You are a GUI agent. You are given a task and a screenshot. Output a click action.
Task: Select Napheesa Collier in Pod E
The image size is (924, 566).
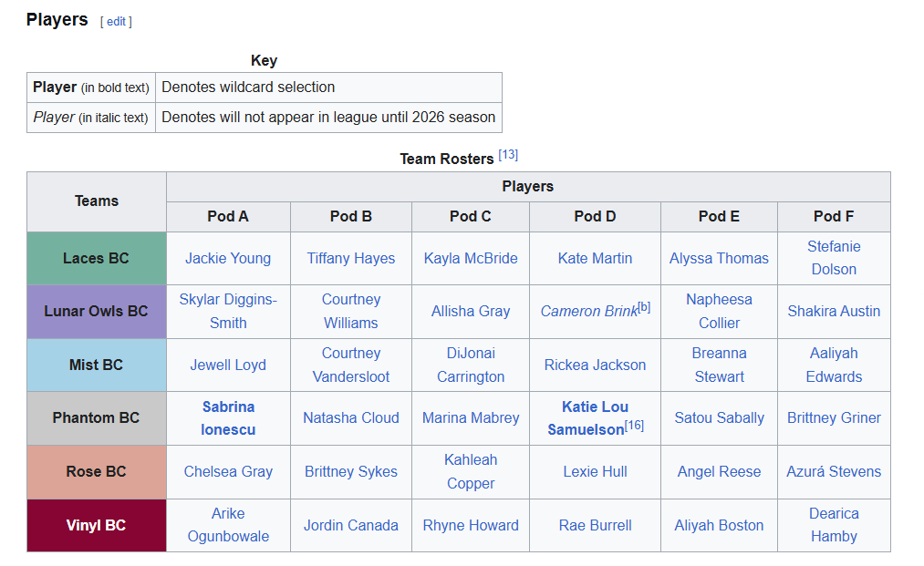click(719, 311)
